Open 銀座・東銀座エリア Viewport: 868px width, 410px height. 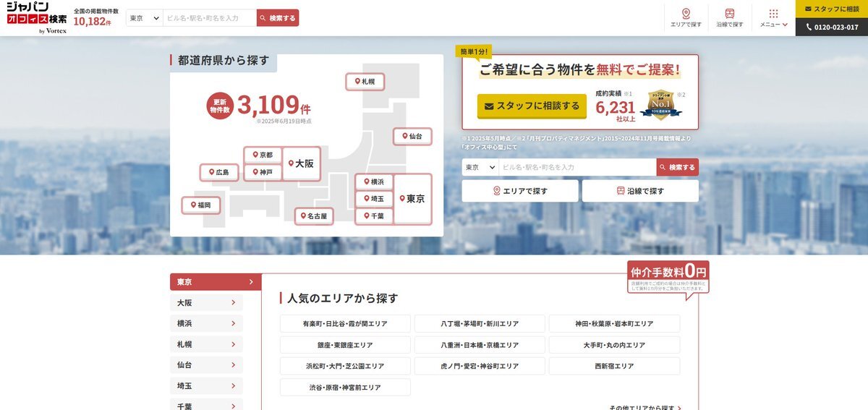pos(345,345)
